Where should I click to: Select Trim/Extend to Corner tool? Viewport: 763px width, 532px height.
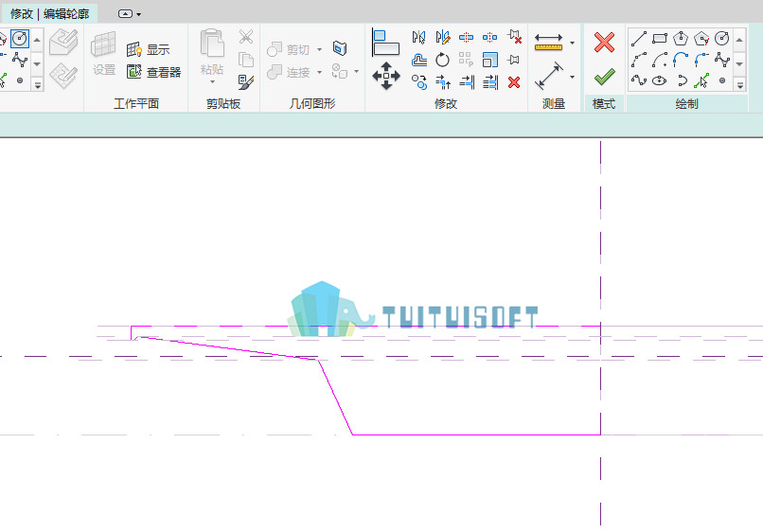tap(442, 82)
